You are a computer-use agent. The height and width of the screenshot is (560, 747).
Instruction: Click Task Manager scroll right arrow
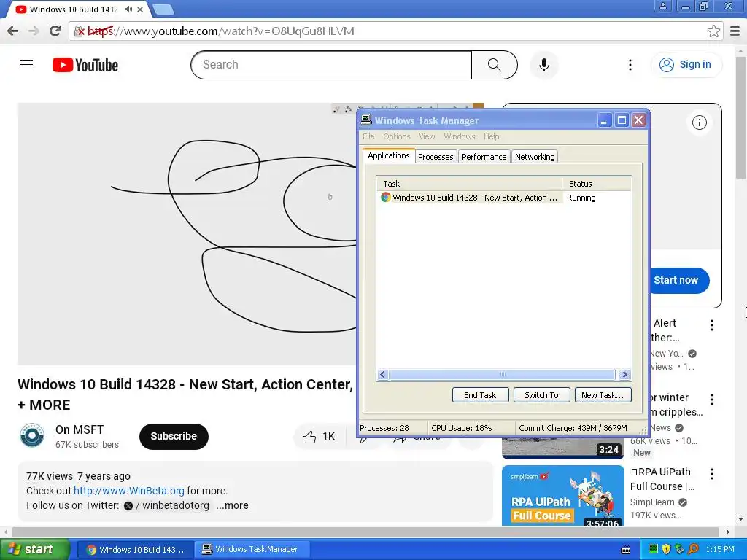pos(624,375)
